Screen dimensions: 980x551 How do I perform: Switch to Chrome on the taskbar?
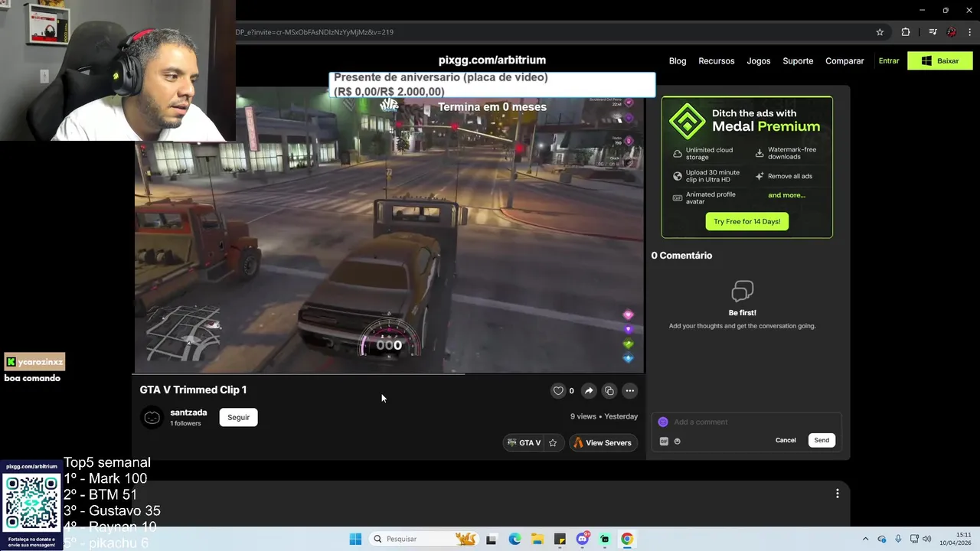627,539
